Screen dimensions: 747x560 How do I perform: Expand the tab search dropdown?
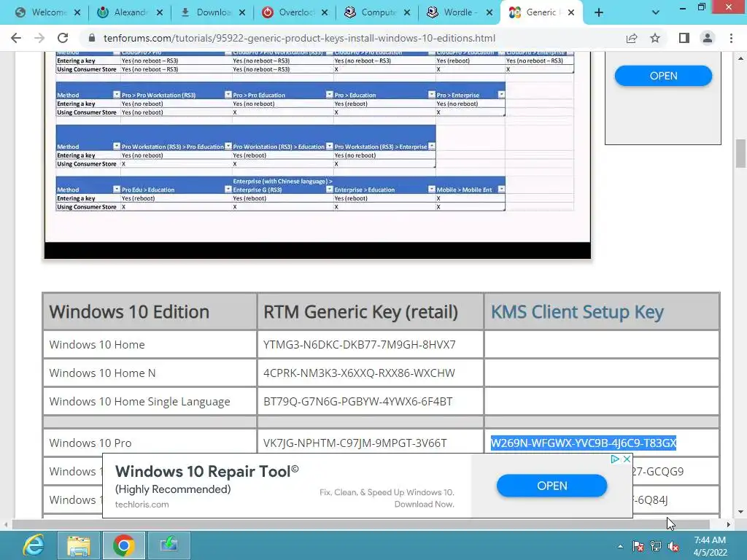[656, 13]
